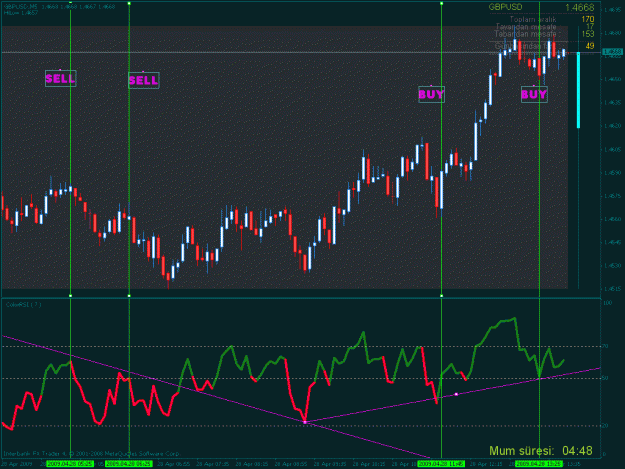This screenshot has width=625, height=469.
Task: Click the bottom handle of the 05:25 vertical line
Action: (x=71, y=296)
